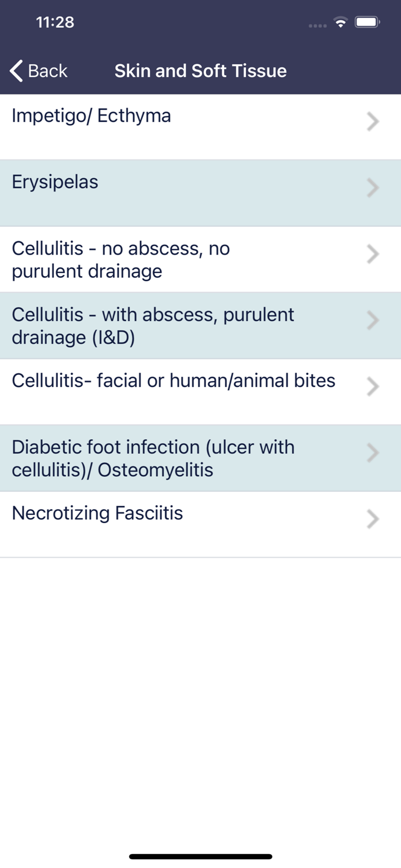Tap the battery indicator icon

367,21
